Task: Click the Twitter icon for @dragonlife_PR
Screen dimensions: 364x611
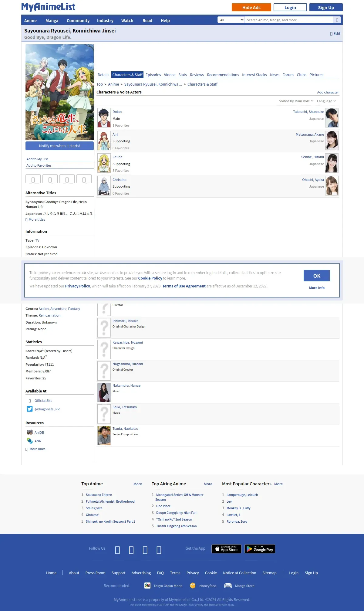Action: click(30, 409)
